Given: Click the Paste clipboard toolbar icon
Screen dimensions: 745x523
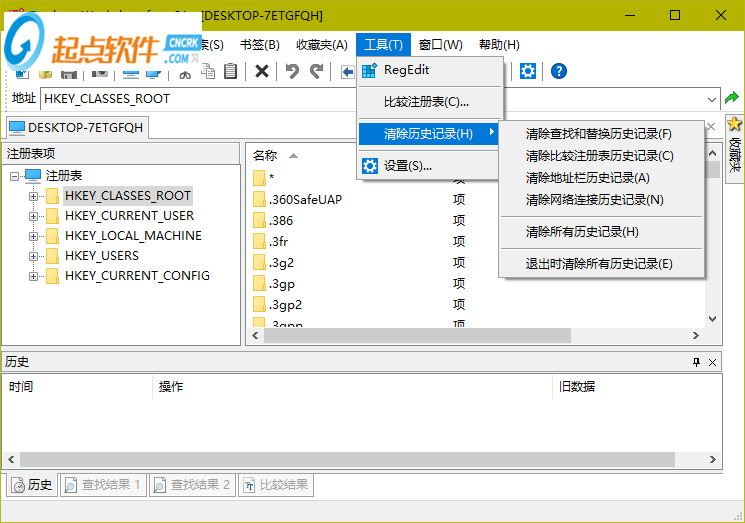Looking at the screenshot, I should tap(230, 71).
